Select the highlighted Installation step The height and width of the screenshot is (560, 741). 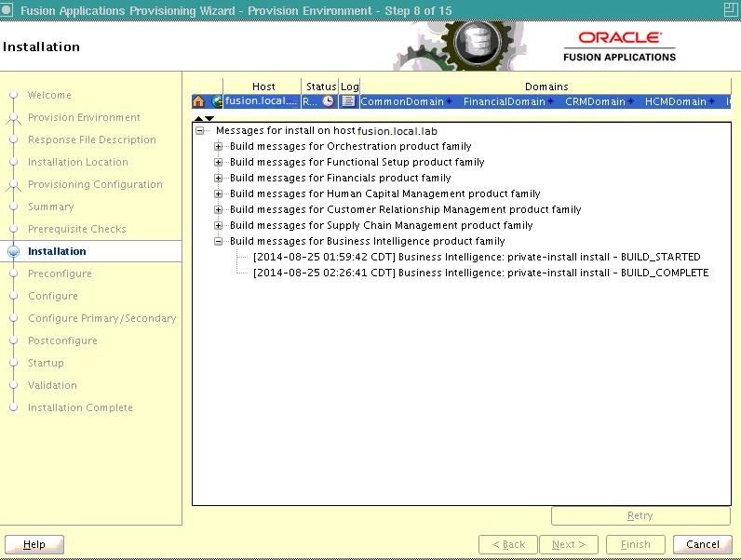[x=57, y=251]
